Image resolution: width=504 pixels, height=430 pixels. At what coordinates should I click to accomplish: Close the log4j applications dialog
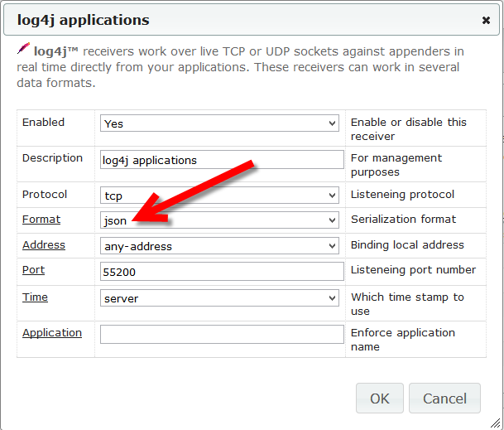[486, 20]
